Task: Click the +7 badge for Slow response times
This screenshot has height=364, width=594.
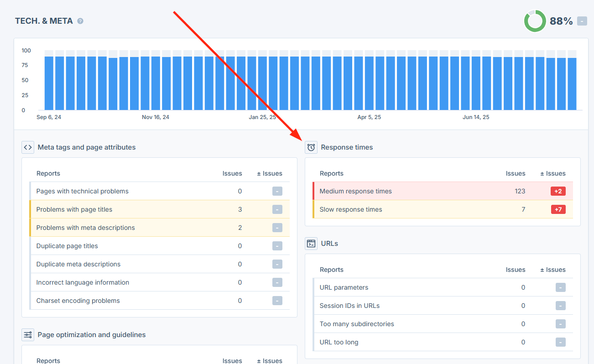Action: [558, 209]
